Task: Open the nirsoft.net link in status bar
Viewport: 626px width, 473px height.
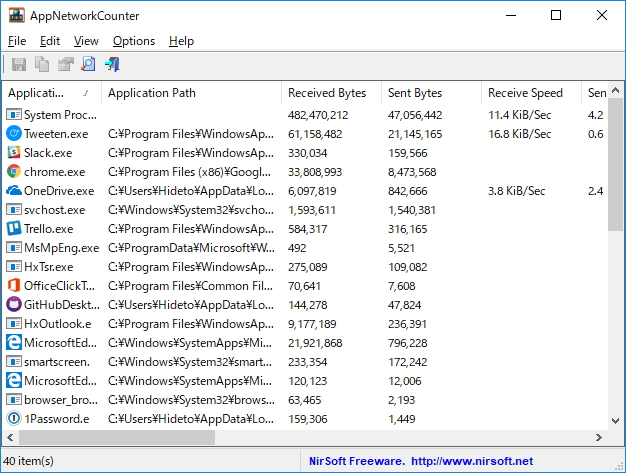Action: [x=472, y=461]
